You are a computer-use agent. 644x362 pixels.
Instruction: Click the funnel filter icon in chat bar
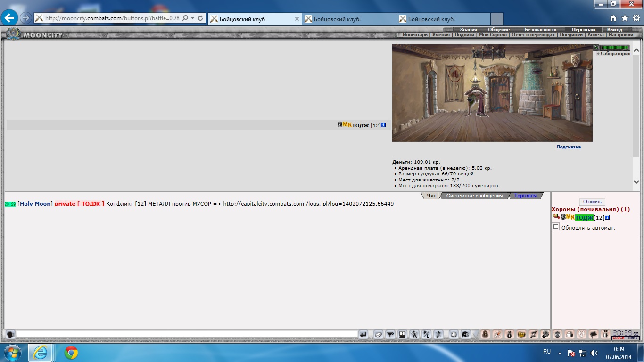pyautogui.click(x=390, y=334)
